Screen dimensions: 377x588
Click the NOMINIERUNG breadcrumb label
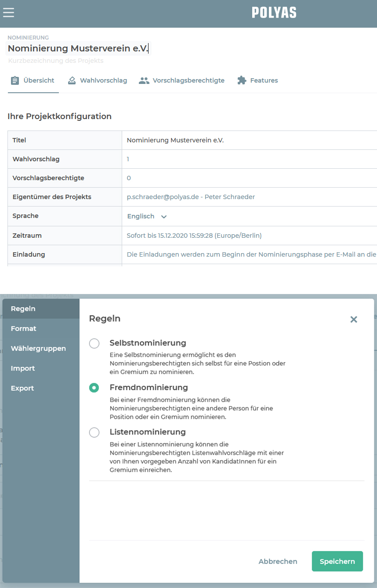click(28, 38)
